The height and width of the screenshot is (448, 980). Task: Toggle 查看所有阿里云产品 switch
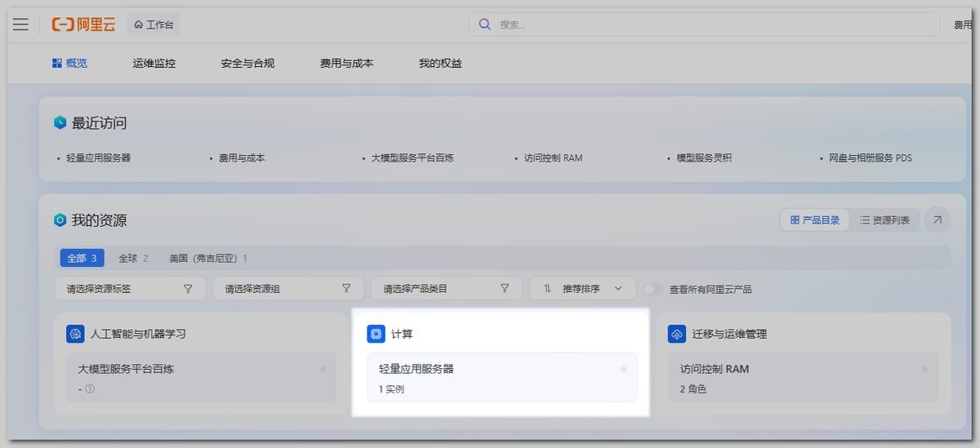coord(653,289)
